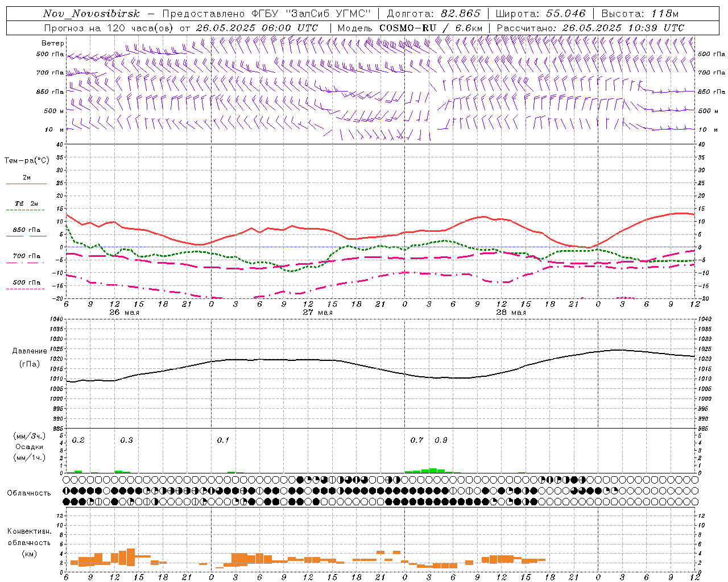Click the precipitation value '0.3'
The width and height of the screenshot is (728, 582).
pyautogui.click(x=126, y=440)
